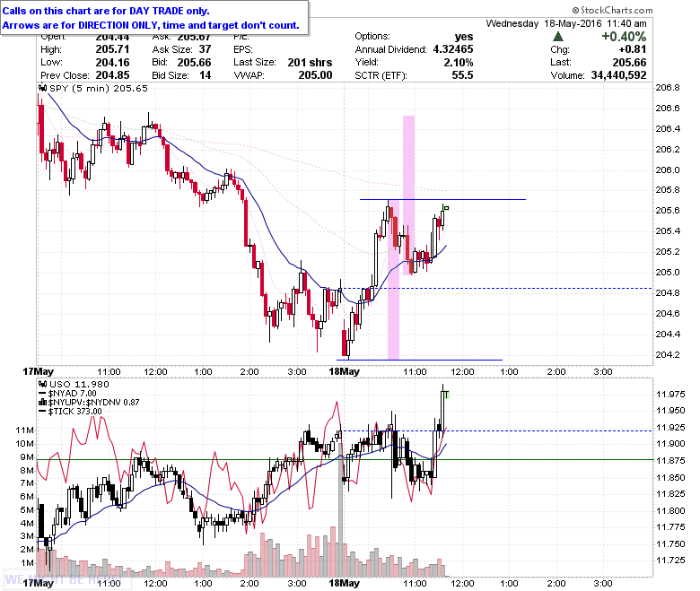700x591 pixels.
Task: Click the Last price 205.66
Action: pyautogui.click(x=629, y=63)
